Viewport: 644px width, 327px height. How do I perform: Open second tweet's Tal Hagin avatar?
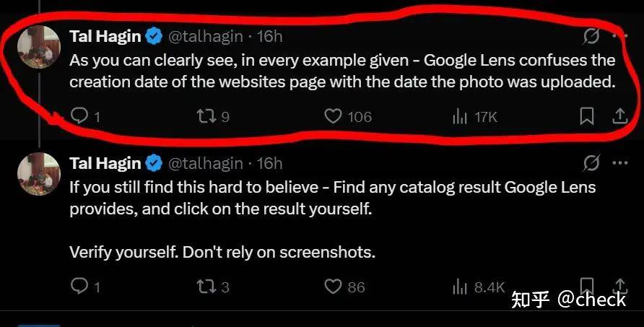pyautogui.click(x=39, y=174)
